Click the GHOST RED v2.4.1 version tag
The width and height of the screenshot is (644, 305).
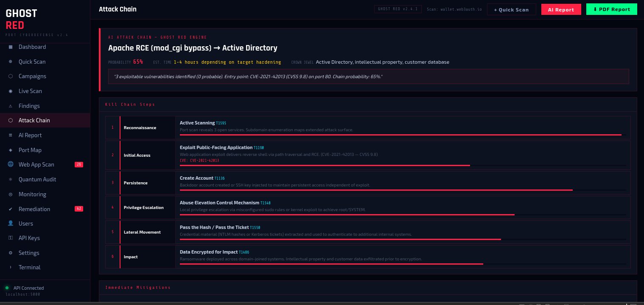coord(398,9)
